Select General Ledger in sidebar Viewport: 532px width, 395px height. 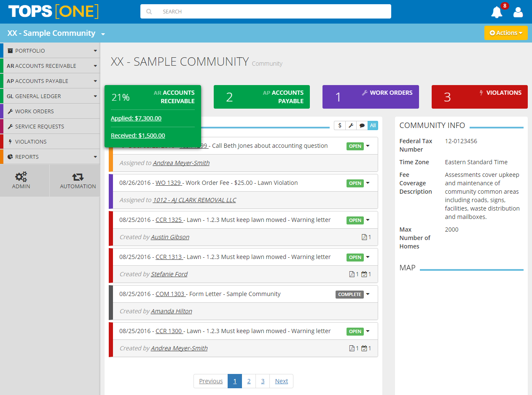pyautogui.click(x=50, y=96)
